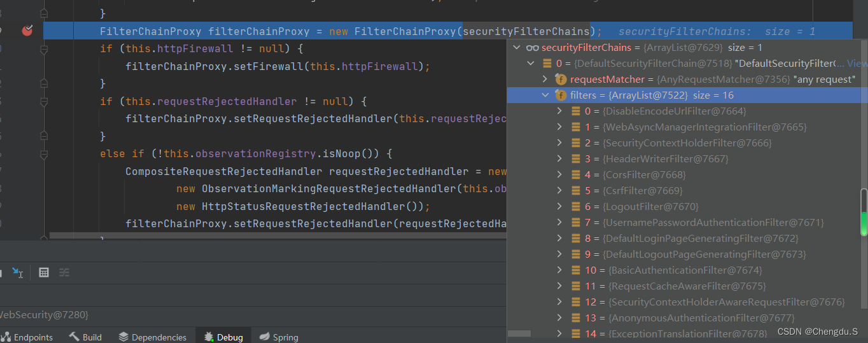The height and width of the screenshot is (343, 868).
Task: Click the Endpoints tool window icon
Action: point(6,337)
